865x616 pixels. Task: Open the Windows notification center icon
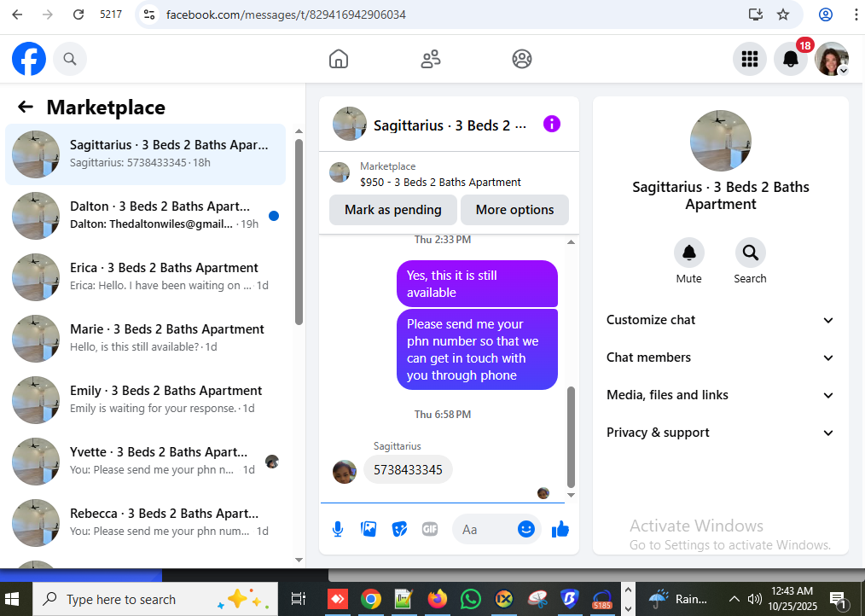click(x=838, y=599)
